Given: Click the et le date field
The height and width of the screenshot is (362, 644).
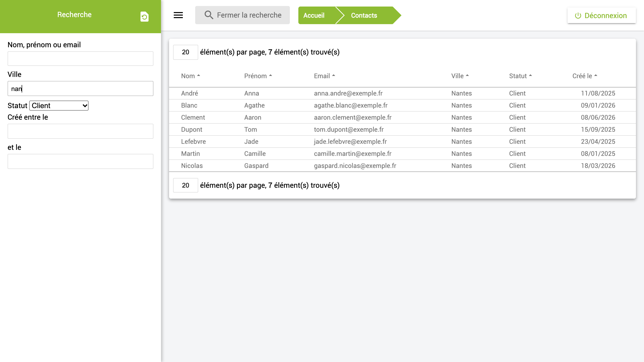Looking at the screenshot, I should pyautogui.click(x=80, y=161).
